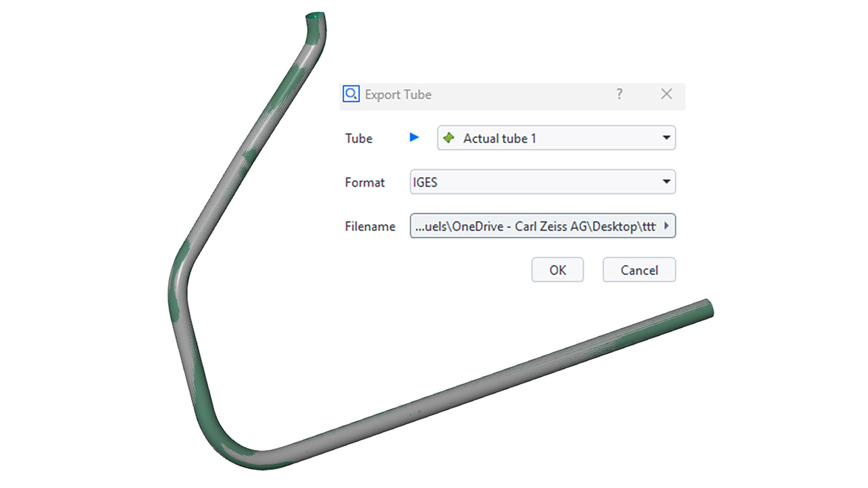Select the 'Actual tube 1' combo box text
Image resolution: width=868 pixels, height=488 pixels.
coord(500,138)
